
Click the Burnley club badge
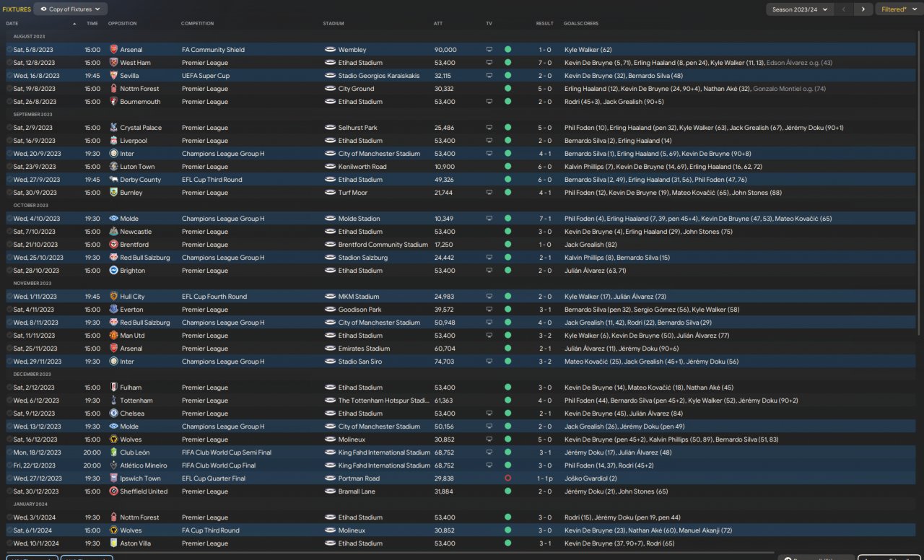click(x=113, y=193)
